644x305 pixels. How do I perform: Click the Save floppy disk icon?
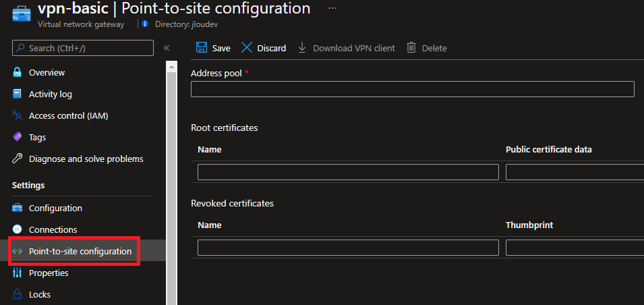pyautogui.click(x=201, y=48)
